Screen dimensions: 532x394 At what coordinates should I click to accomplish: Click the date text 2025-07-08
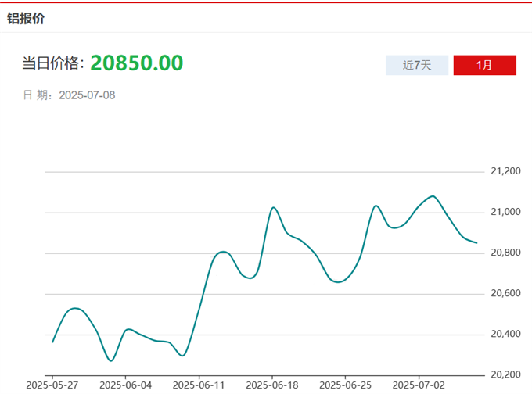coord(88,95)
